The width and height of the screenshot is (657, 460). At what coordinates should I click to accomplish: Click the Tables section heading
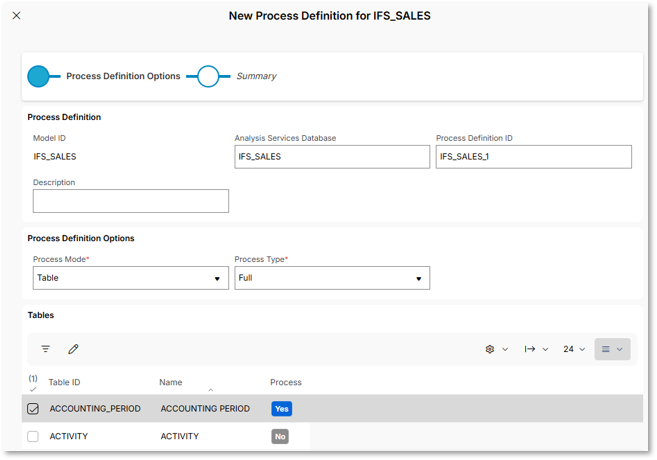click(41, 315)
